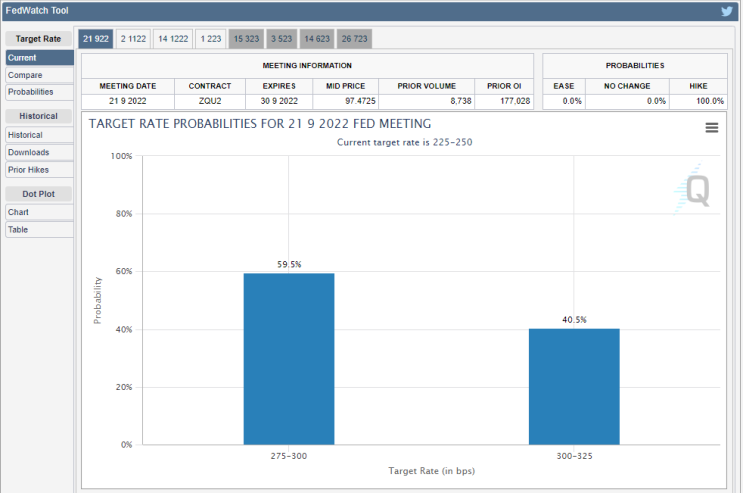Click the EASE column header
743x493 pixels.
pyautogui.click(x=564, y=86)
